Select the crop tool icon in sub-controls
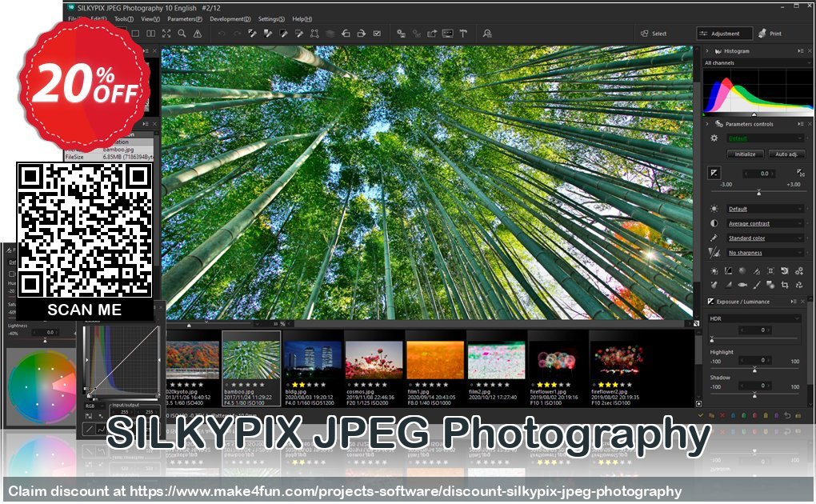The height and width of the screenshot is (504, 816). tap(785, 285)
